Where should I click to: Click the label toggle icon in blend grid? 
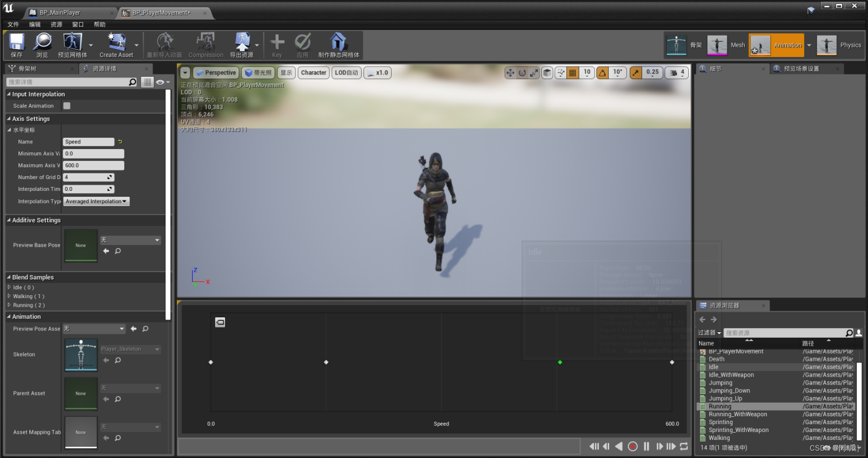point(220,322)
